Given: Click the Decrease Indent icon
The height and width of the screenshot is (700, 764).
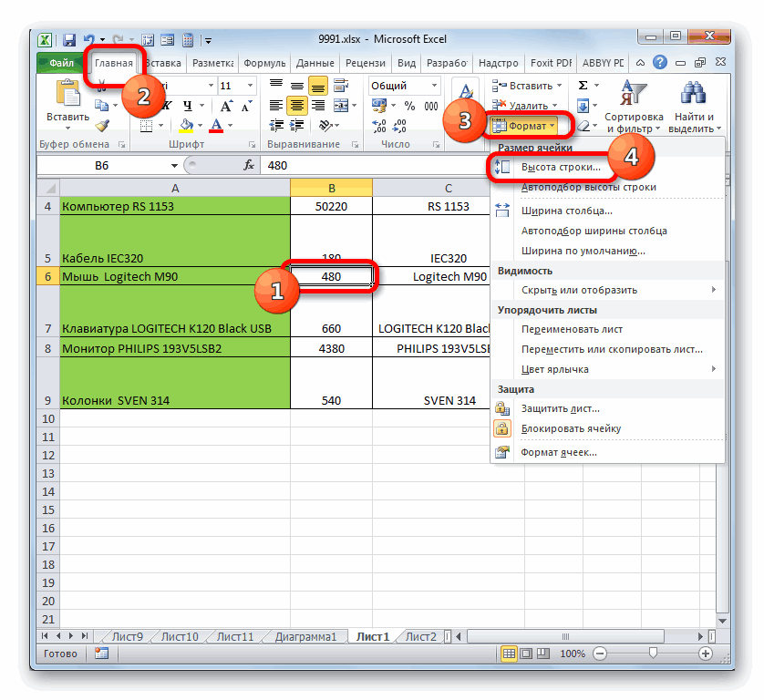Looking at the screenshot, I should pyautogui.click(x=276, y=126).
